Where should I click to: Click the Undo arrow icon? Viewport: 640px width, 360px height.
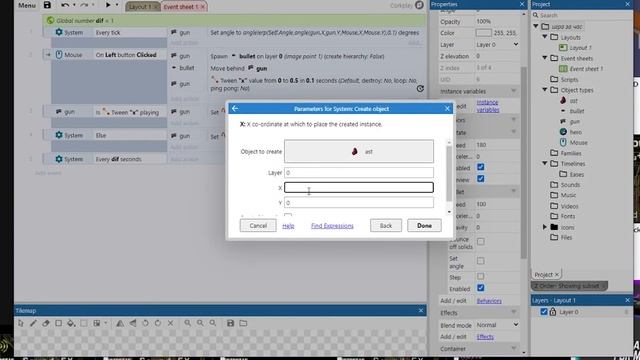[65, 5]
